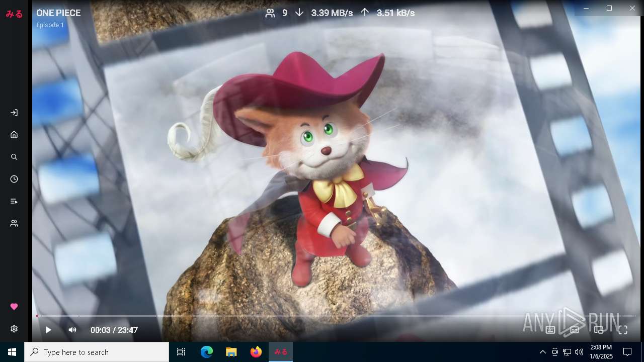The height and width of the screenshot is (362, 644).
Task: Click the Episode 1 label
Action: pyautogui.click(x=50, y=25)
